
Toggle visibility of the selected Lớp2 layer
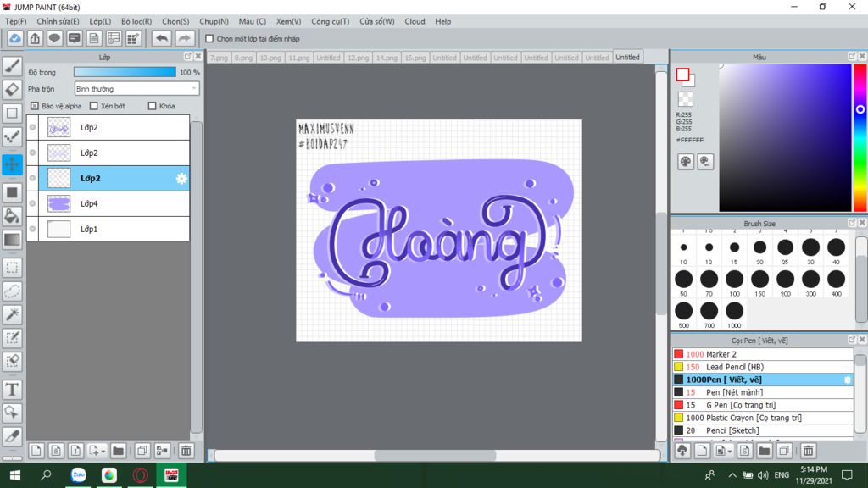33,178
